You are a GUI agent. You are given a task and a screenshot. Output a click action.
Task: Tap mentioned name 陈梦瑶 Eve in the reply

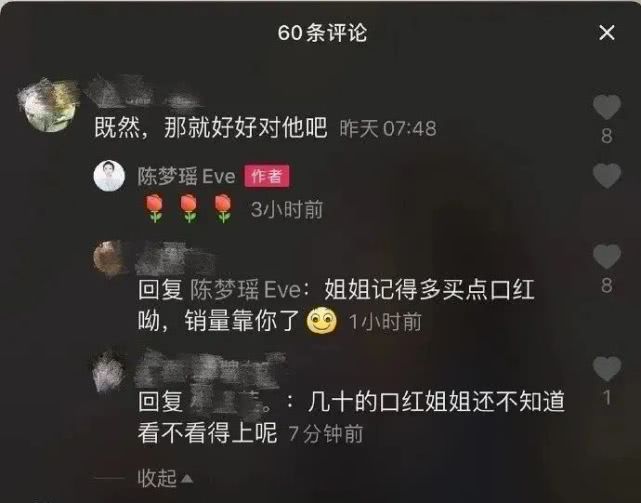(245, 290)
